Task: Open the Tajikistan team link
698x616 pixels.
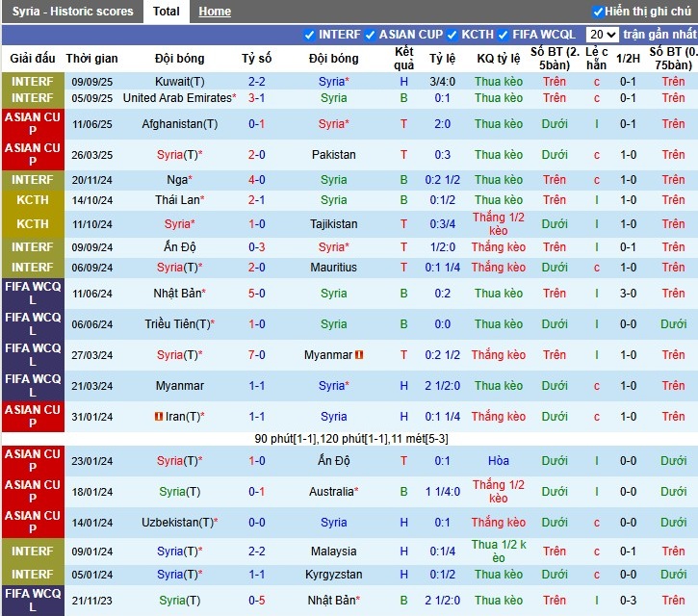Action: click(x=333, y=224)
